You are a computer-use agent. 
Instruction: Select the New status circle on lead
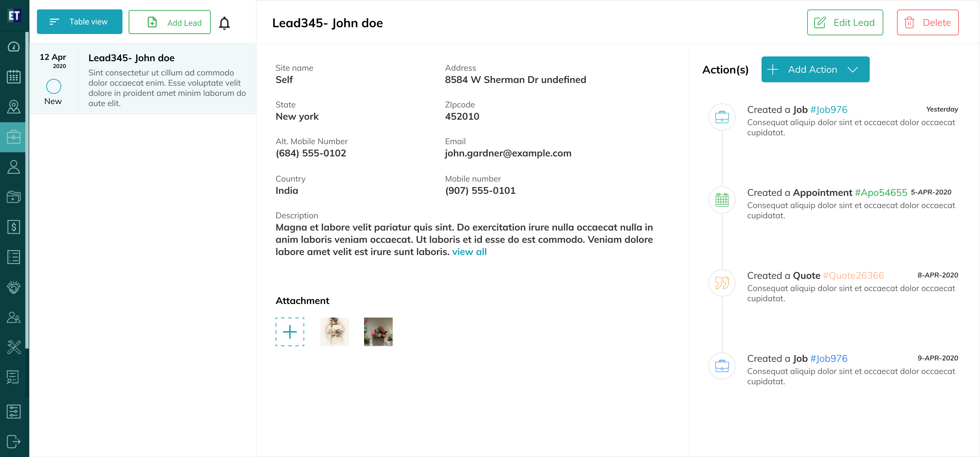tap(54, 86)
